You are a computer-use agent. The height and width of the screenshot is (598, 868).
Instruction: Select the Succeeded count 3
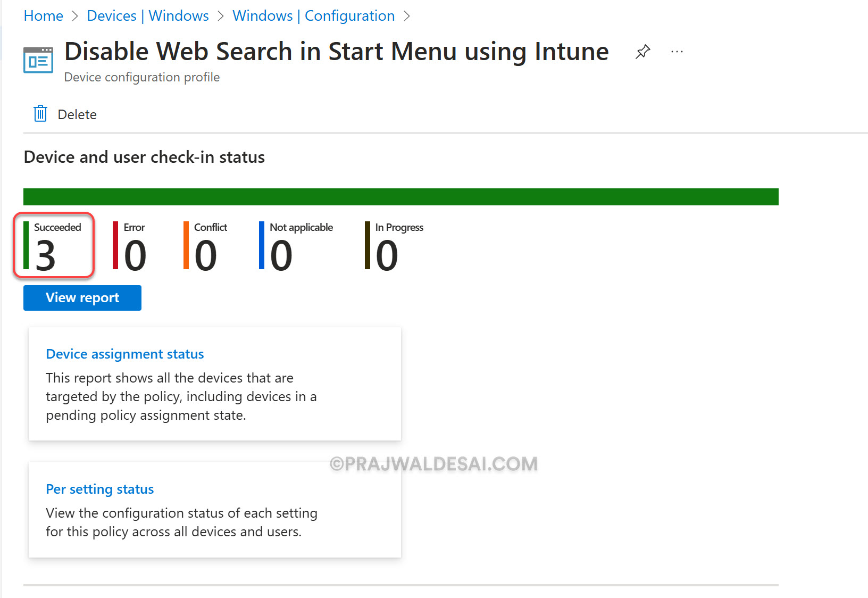[46, 255]
